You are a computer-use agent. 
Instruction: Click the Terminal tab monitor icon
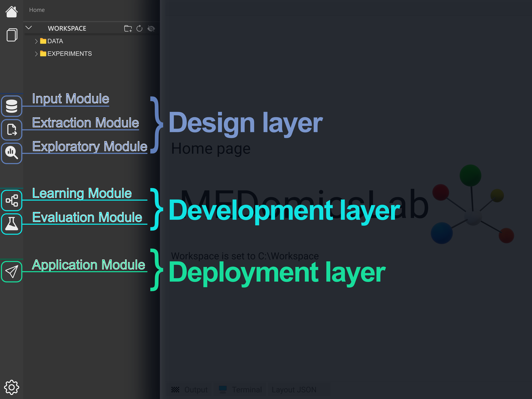223,389
